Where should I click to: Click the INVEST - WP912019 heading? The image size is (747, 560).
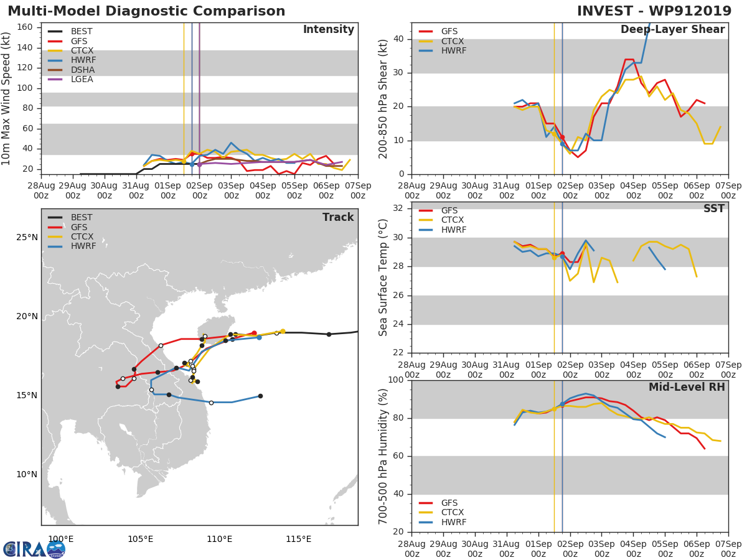click(x=654, y=11)
